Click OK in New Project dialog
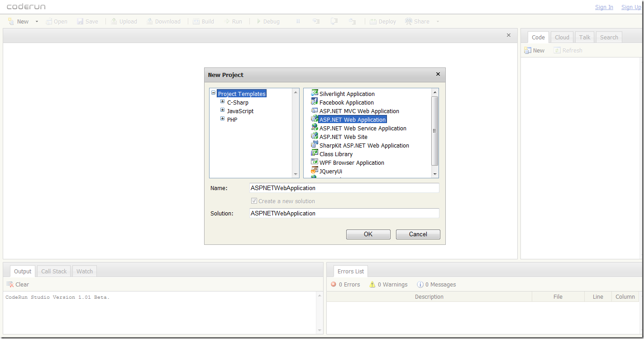Screen dimensions: 644x339 coord(368,234)
